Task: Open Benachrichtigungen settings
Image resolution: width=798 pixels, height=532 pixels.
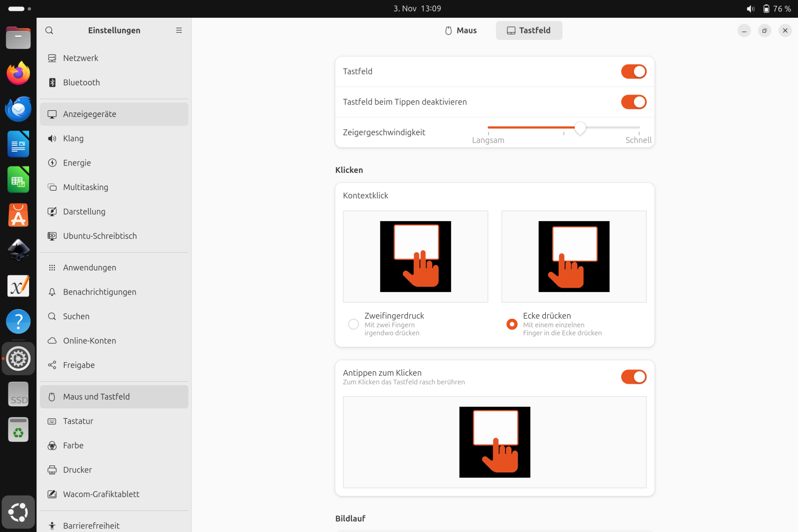Action: click(x=114, y=292)
